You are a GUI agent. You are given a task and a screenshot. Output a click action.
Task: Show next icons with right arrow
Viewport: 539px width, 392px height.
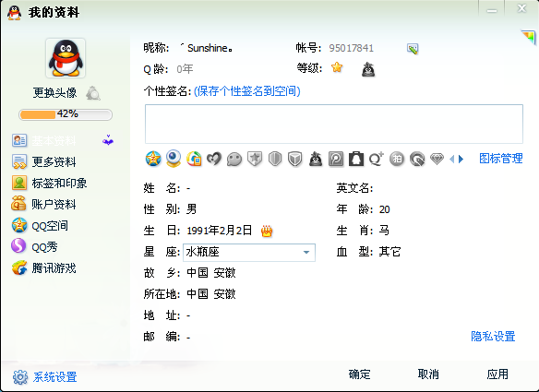[461, 159]
